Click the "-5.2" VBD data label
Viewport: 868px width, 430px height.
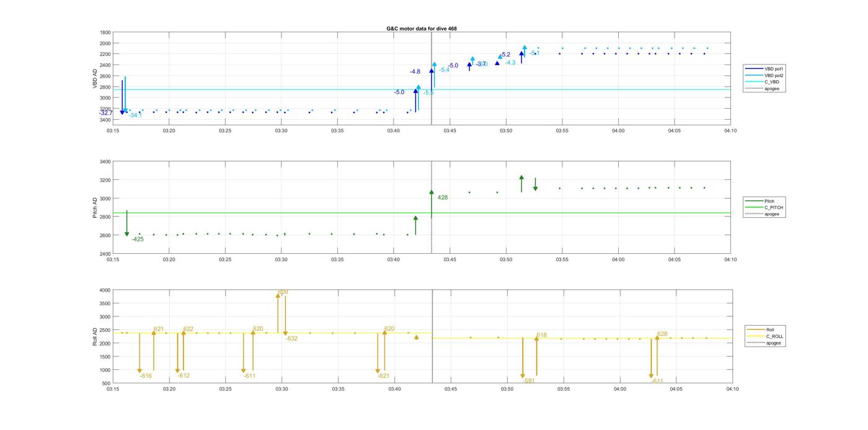coord(505,55)
